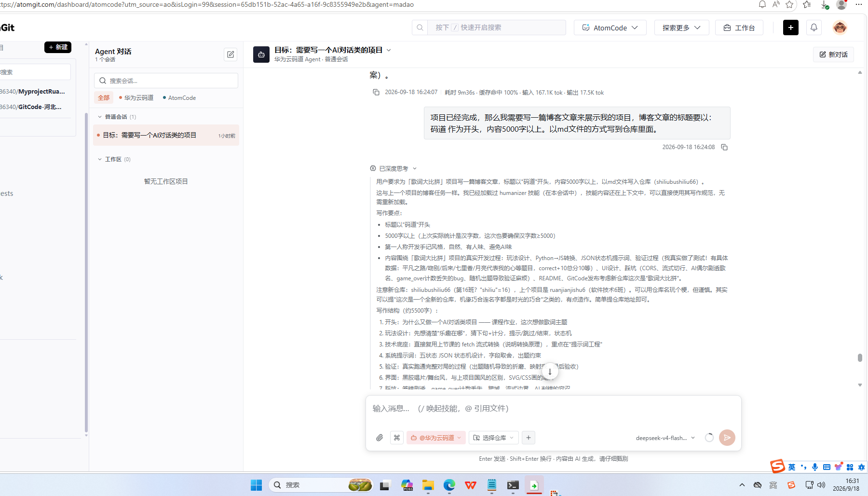Screen dimensions: 868x496
Task: Open the @华为云码道 agent dropdown
Action: pos(436,438)
